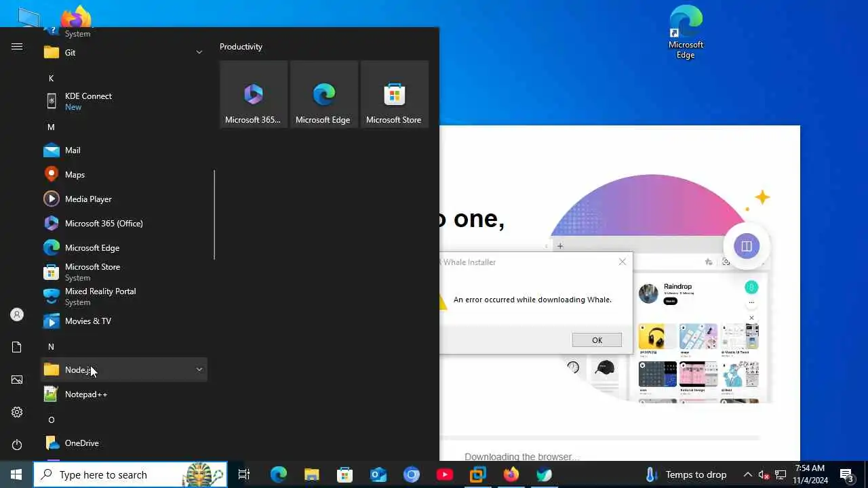This screenshot has width=868, height=488.
Task: Open Outlook from the taskbar
Action: (378, 474)
